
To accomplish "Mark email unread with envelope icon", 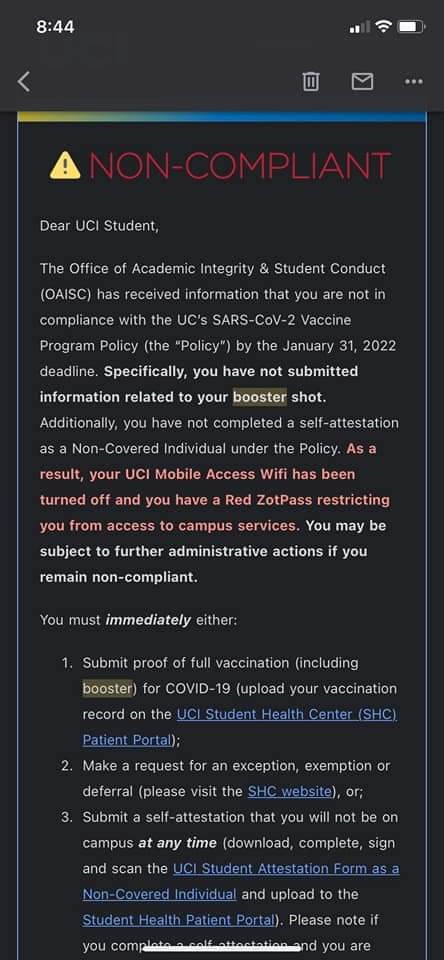I will click(363, 81).
